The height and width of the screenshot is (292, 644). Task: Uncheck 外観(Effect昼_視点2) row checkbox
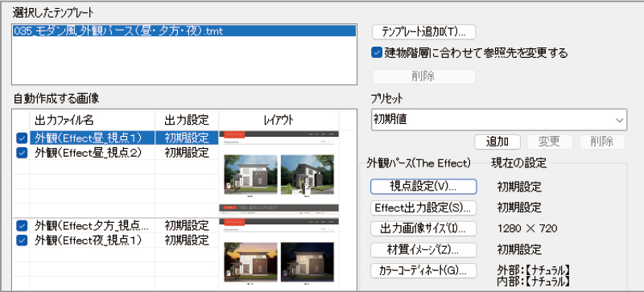click(x=22, y=153)
